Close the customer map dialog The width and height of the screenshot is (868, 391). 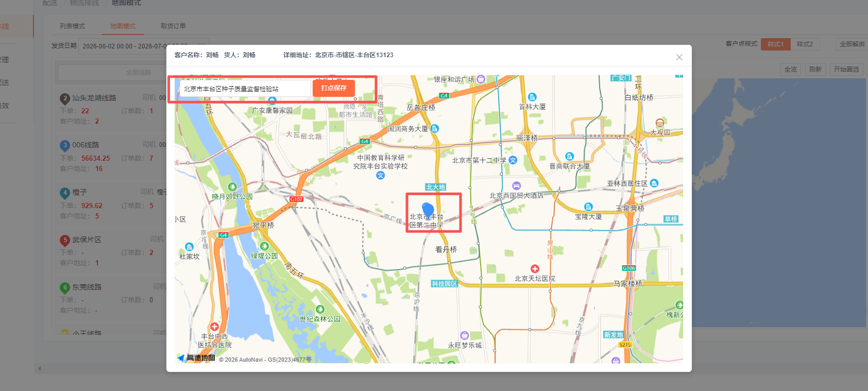[679, 57]
